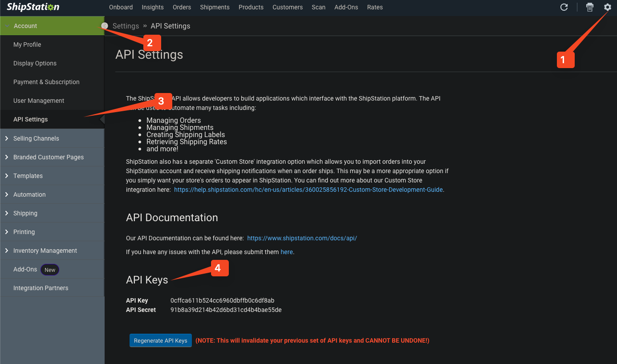Open the API docs URL link
The image size is (617, 364).
click(302, 238)
